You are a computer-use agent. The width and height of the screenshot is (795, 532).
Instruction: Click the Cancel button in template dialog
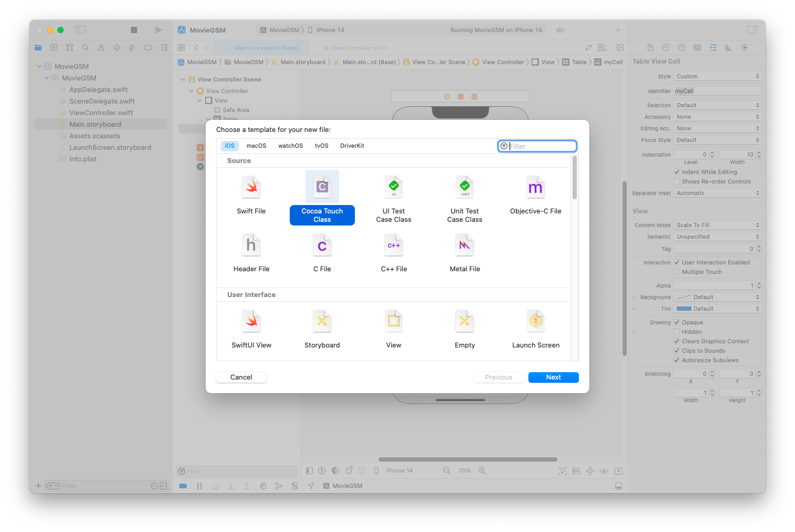(x=241, y=377)
